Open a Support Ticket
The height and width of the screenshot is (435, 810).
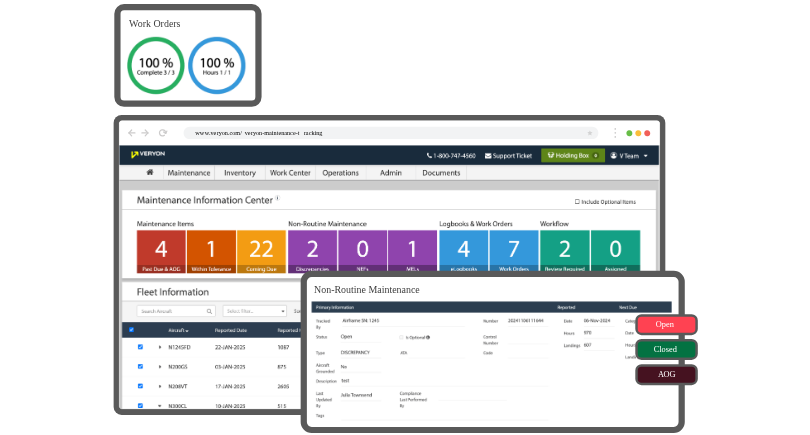508,156
